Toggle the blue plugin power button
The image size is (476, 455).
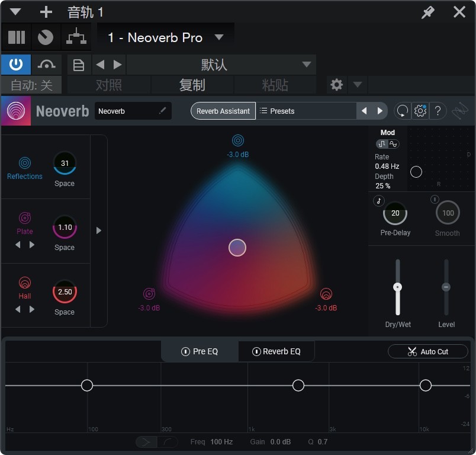[x=16, y=64]
